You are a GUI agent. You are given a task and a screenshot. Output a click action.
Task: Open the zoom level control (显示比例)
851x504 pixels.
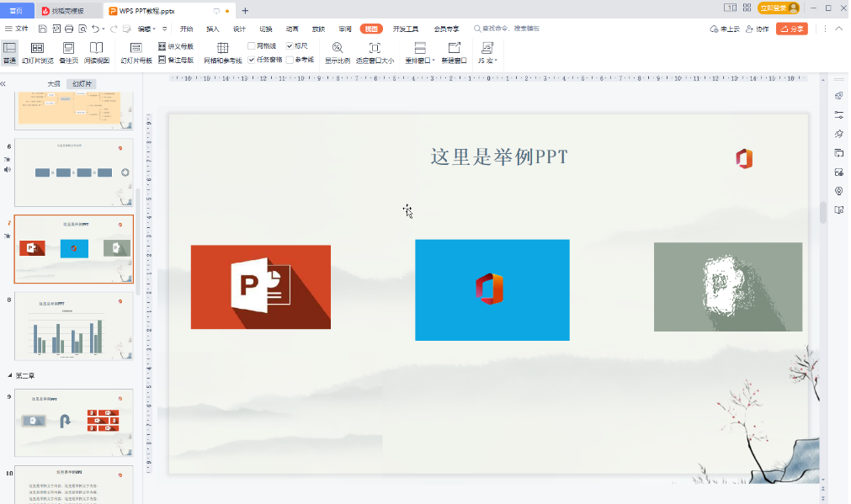(x=337, y=52)
